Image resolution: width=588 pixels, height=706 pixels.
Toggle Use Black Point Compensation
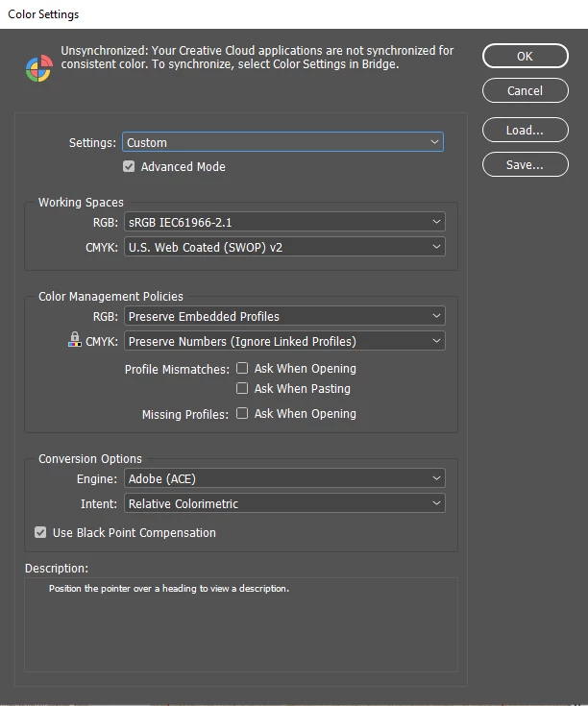click(40, 533)
